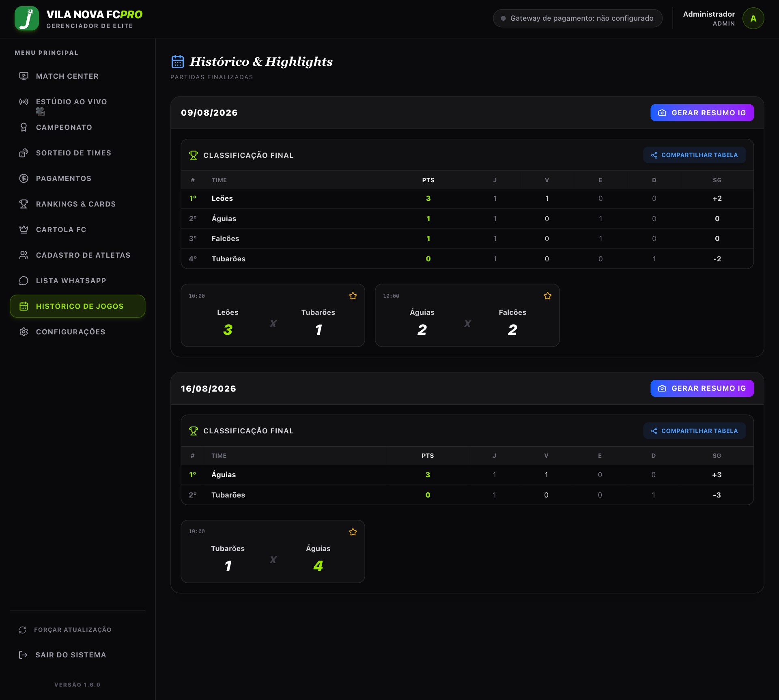Image resolution: width=779 pixels, height=700 pixels.
Task: Click Versão 1.6.0 text
Action: (x=77, y=685)
